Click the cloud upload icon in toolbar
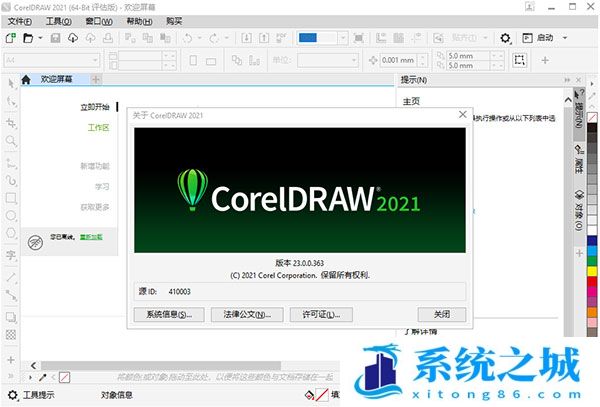 pyautogui.click(x=90, y=38)
